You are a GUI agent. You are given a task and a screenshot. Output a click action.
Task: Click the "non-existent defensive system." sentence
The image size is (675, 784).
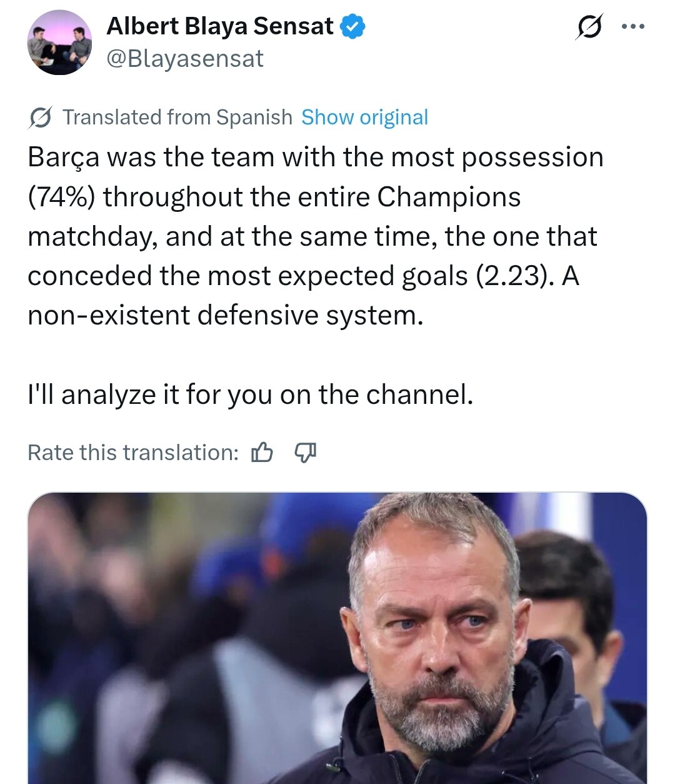click(225, 315)
